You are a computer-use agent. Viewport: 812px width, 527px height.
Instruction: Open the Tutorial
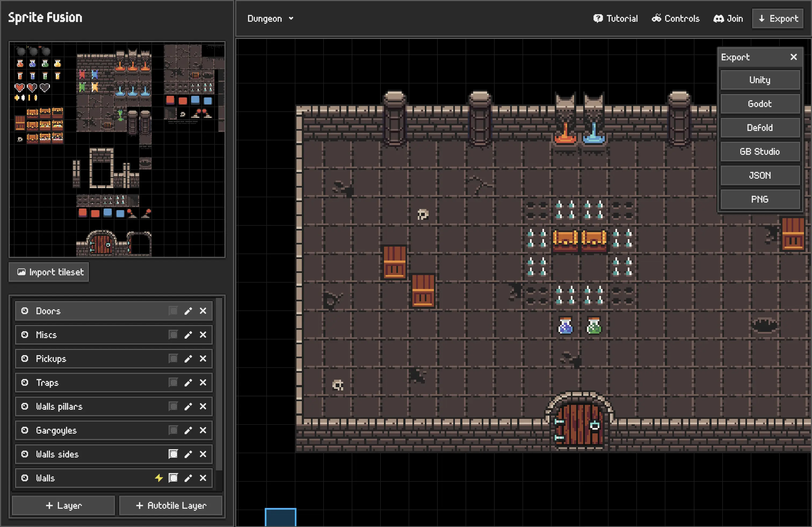(x=615, y=19)
